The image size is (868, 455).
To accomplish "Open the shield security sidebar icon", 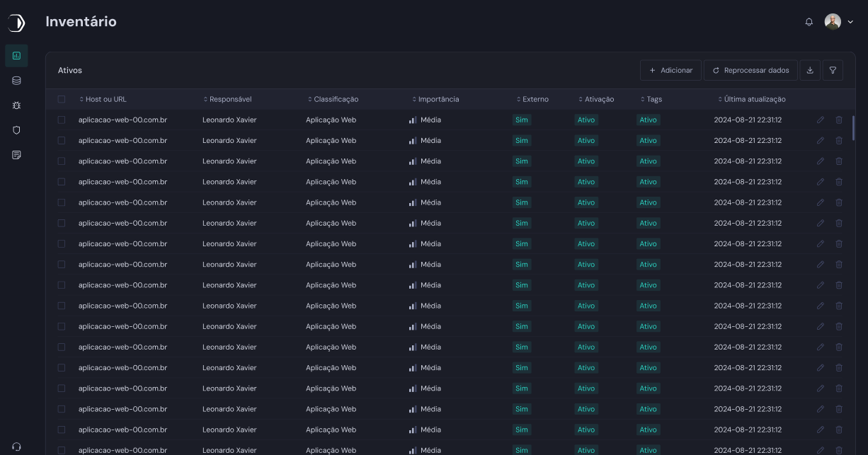I will pos(16,130).
